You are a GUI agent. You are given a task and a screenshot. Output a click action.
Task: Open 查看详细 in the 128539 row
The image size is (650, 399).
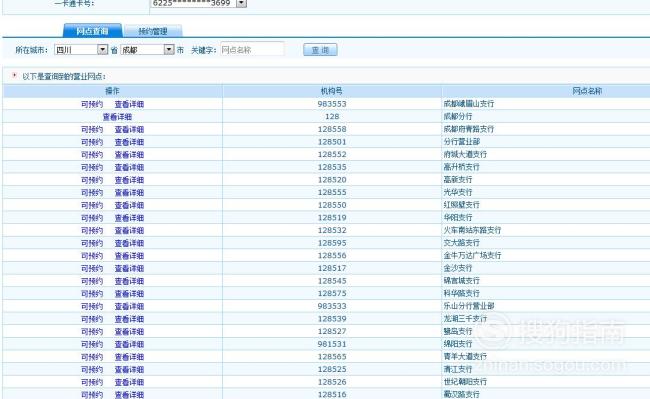pyautogui.click(x=129, y=319)
